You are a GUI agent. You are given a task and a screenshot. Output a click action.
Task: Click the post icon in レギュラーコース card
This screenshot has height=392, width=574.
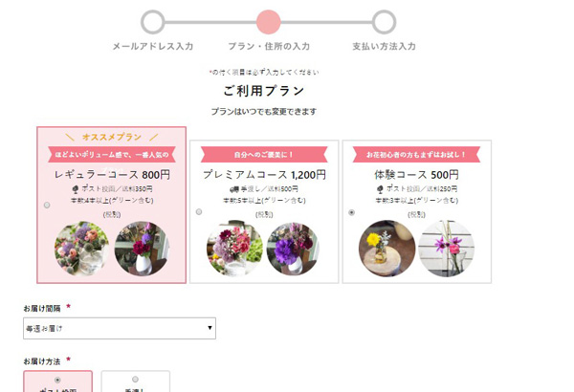76,189
